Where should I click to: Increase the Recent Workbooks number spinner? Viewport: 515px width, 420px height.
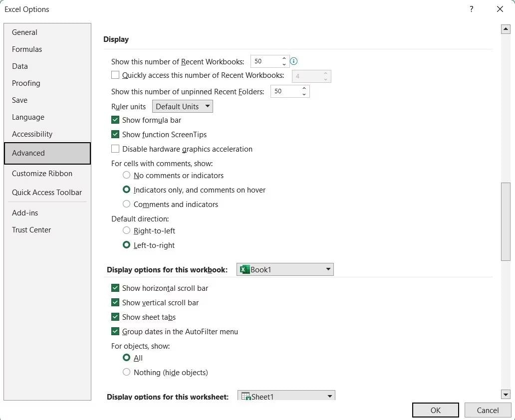click(284, 58)
